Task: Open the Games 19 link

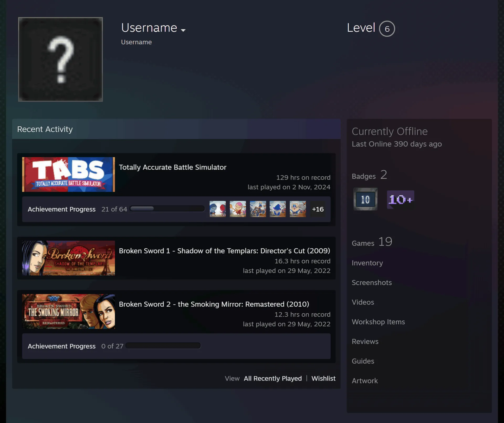Action: point(372,242)
